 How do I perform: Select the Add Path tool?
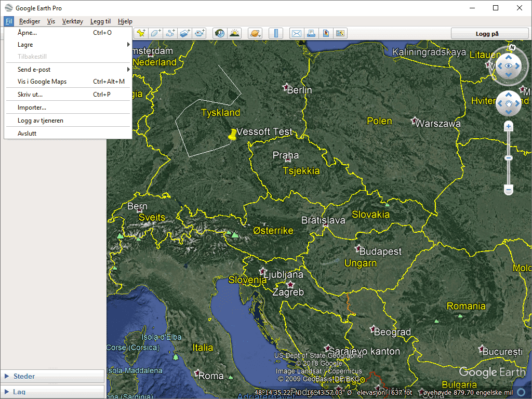click(x=170, y=33)
